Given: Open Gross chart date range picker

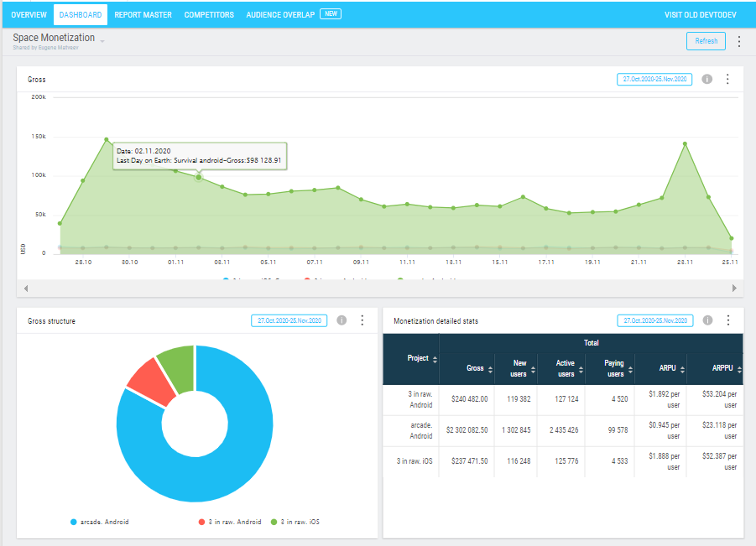Looking at the screenshot, I should [654, 79].
